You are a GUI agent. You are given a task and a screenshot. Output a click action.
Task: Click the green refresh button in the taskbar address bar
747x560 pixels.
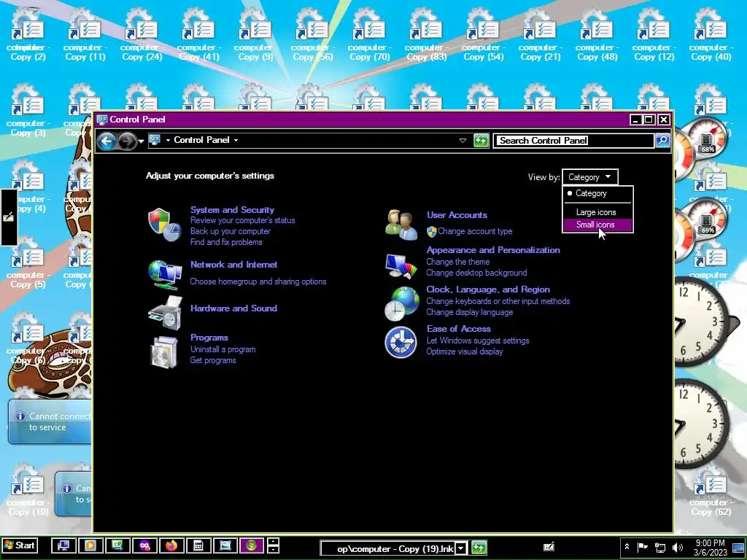click(x=479, y=548)
